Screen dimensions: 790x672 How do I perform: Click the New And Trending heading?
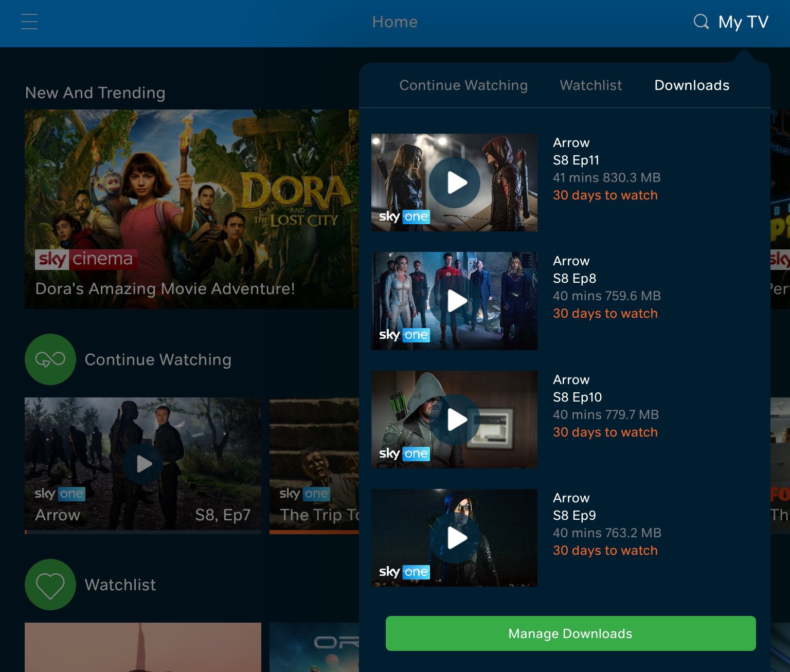tap(95, 93)
